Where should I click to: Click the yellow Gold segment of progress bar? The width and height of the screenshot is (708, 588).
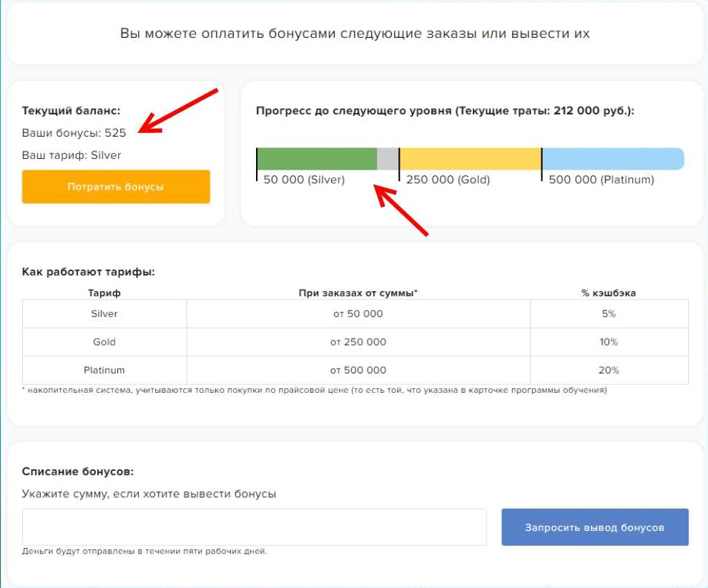click(471, 159)
